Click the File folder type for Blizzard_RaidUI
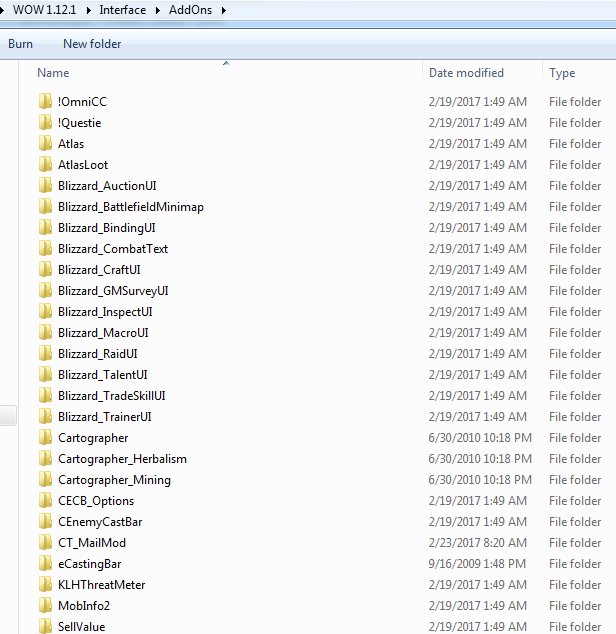This screenshot has height=634, width=616. tap(575, 354)
